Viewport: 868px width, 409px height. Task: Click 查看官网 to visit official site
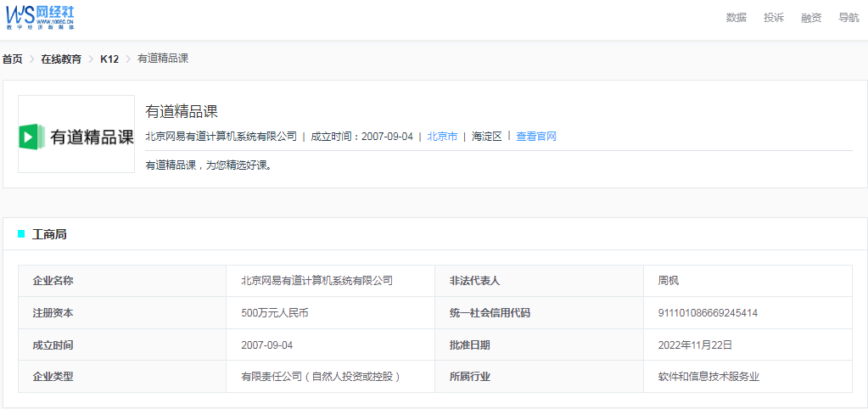pos(536,137)
